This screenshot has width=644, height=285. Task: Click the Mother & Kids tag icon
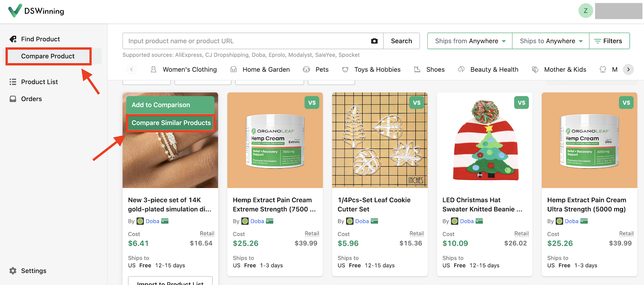[x=535, y=69]
